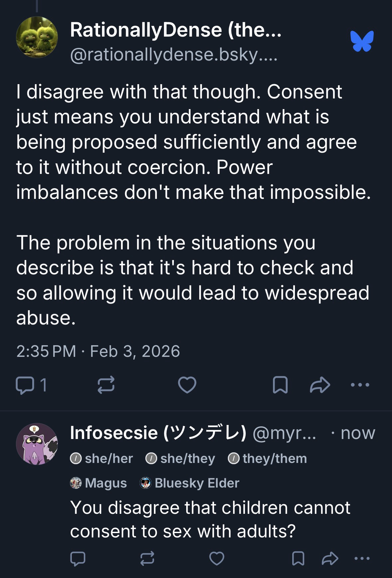Open Infosecsie's purple raccoon avatar
The image size is (392, 578).
pos(37,444)
